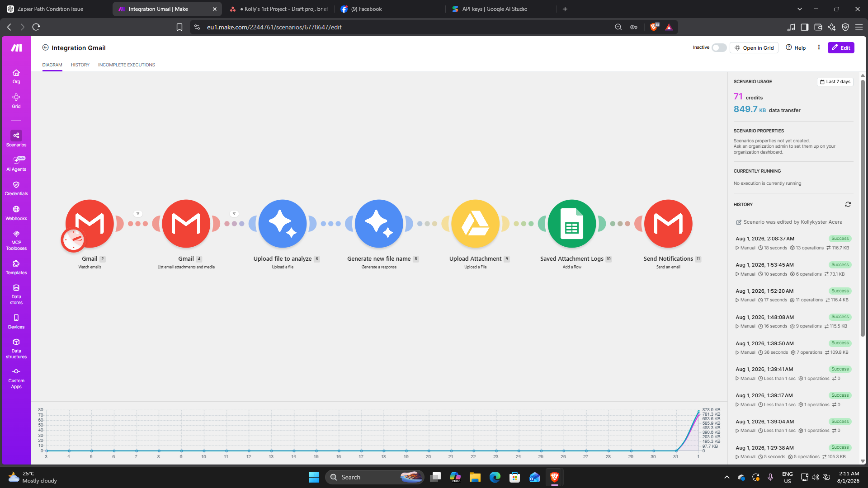Open filter between the two Gmail modules
Image resolution: width=868 pixels, height=488 pixels.
[x=138, y=214]
